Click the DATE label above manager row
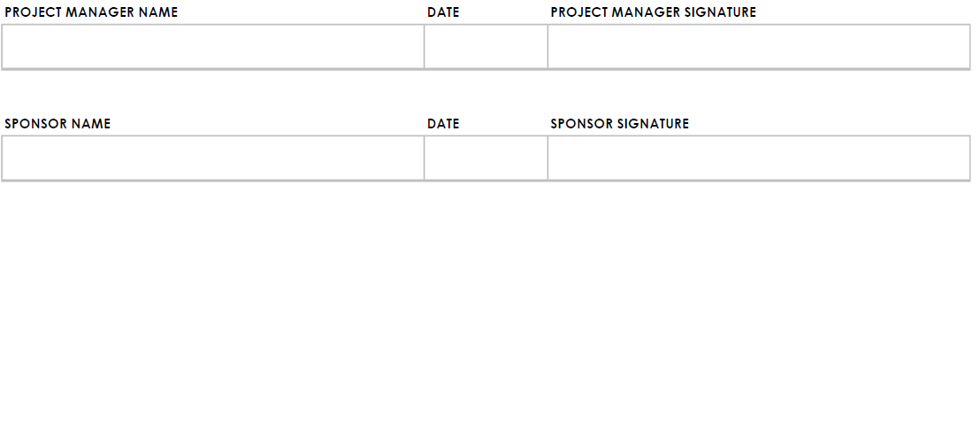 (443, 12)
